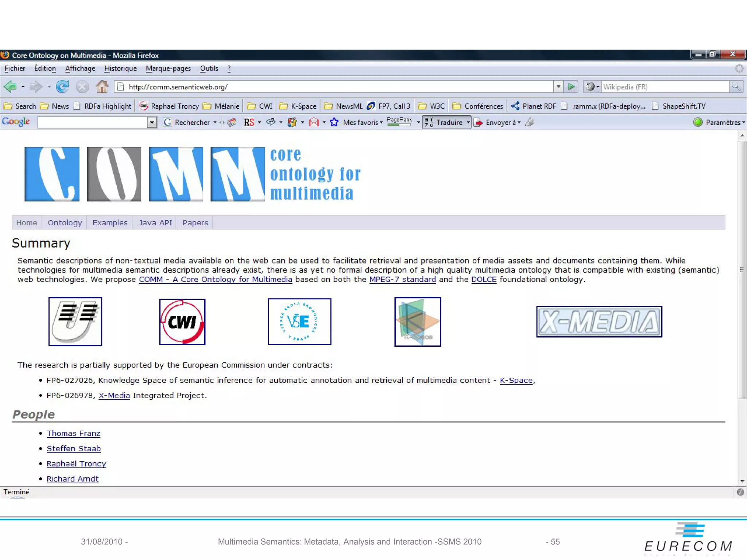Open the CWI bookmarks folder
This screenshot has width=747, height=560.
tap(260, 106)
